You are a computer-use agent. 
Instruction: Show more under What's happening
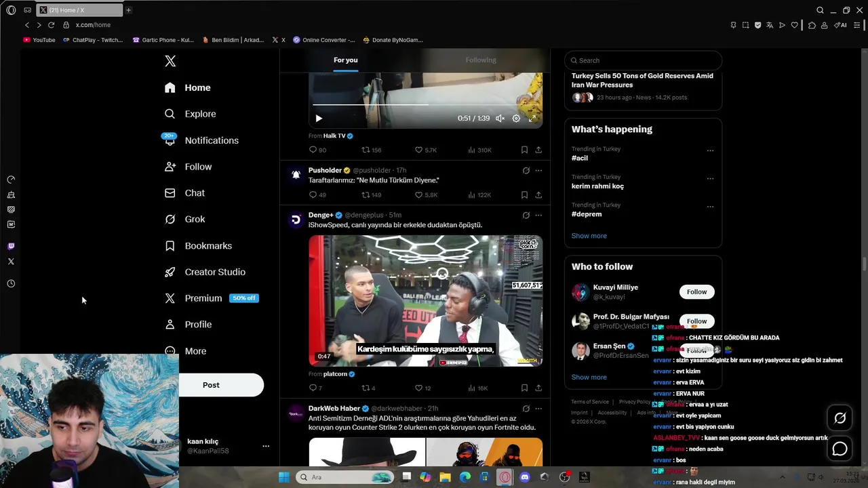click(x=589, y=236)
